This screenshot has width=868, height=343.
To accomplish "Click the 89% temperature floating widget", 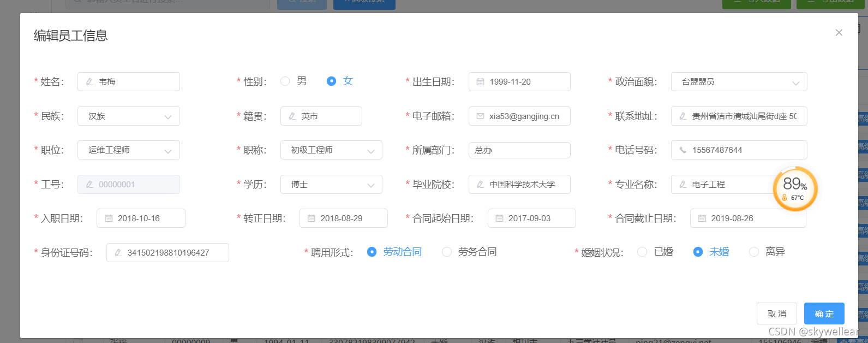I will (x=795, y=189).
